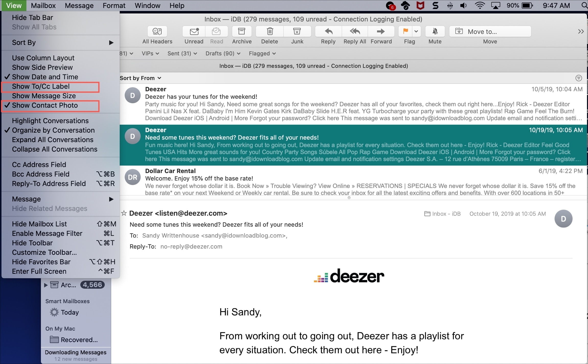Click Deezer contact avatar in message header

coord(563,219)
